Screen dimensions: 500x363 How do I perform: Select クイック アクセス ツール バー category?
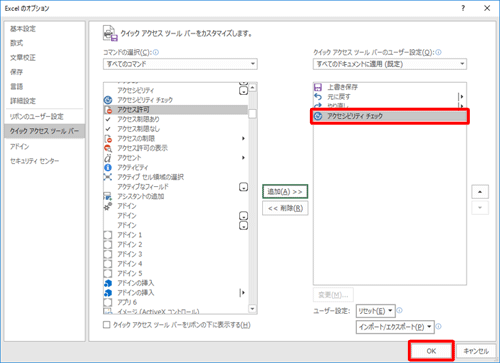(x=45, y=131)
